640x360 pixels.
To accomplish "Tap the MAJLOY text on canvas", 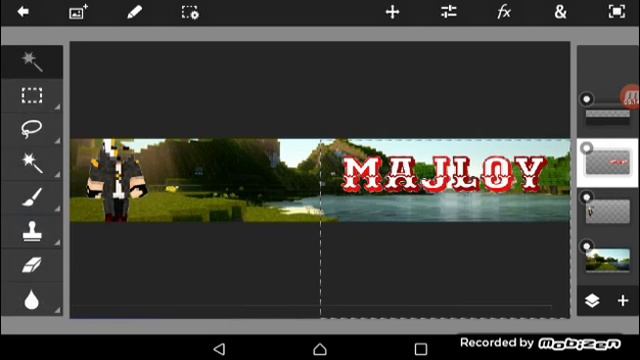I will click(444, 174).
